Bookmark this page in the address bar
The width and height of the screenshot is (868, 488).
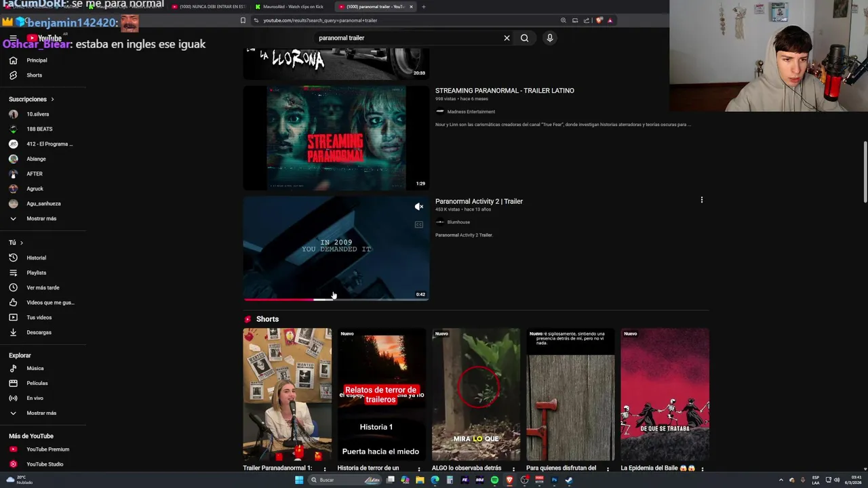pos(243,20)
